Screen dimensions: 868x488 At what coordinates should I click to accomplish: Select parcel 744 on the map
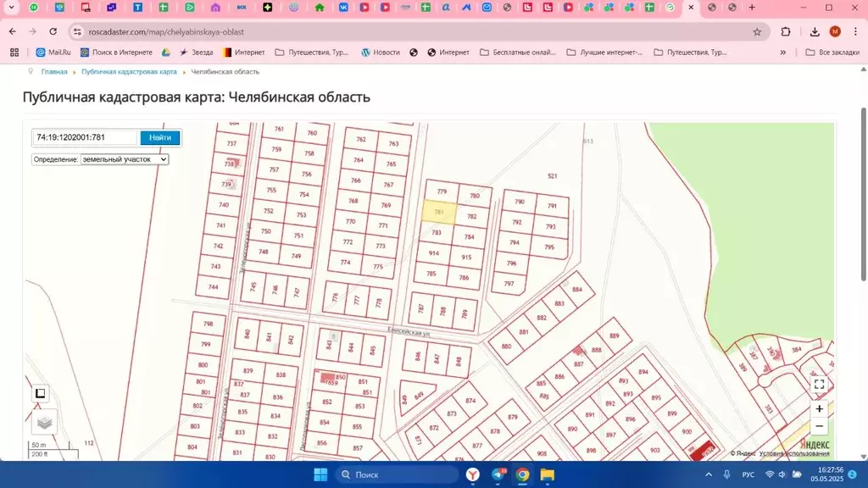[213, 286]
